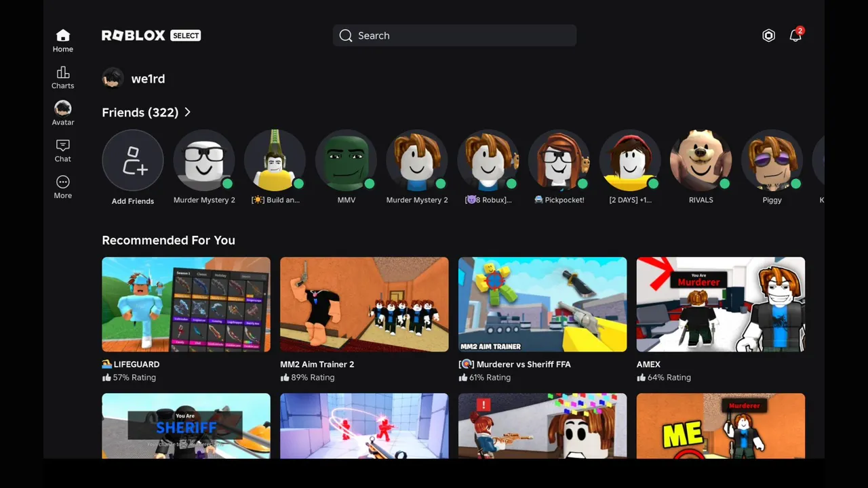Expand the Friends (322) chevron arrow

point(188,112)
